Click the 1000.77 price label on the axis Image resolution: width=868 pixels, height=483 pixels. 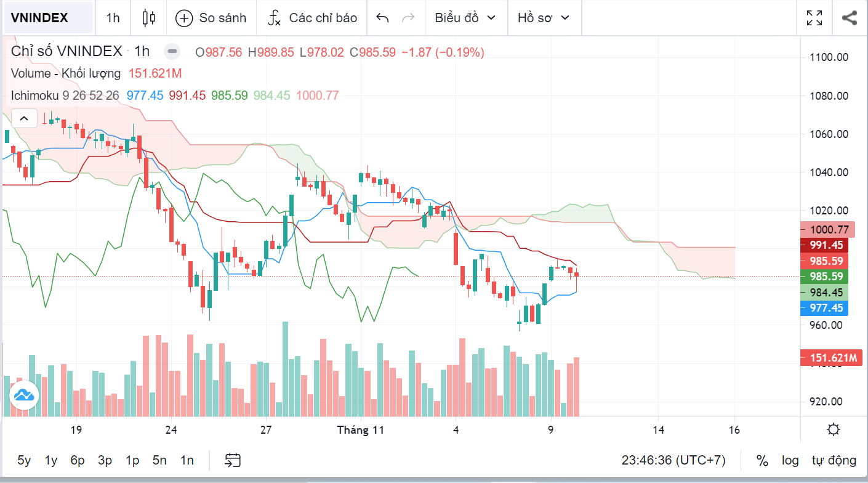pos(829,230)
